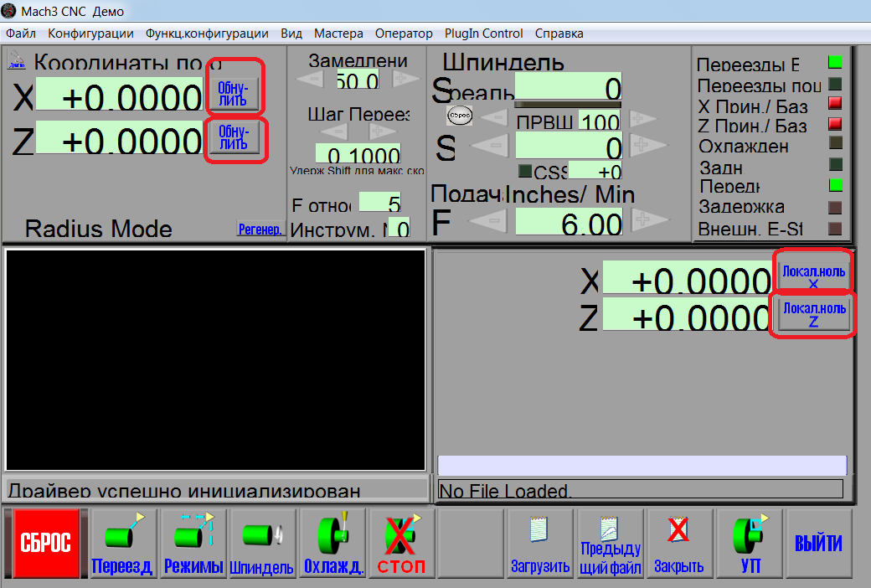Viewport: 871px width, 588px height.
Task: Open the Вид menu
Action: click(x=291, y=34)
